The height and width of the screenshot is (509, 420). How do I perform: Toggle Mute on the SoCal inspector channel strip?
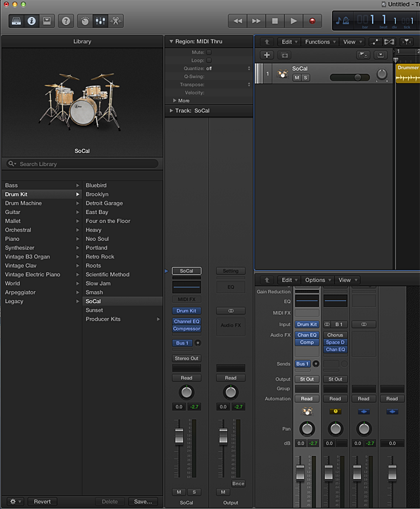[179, 492]
